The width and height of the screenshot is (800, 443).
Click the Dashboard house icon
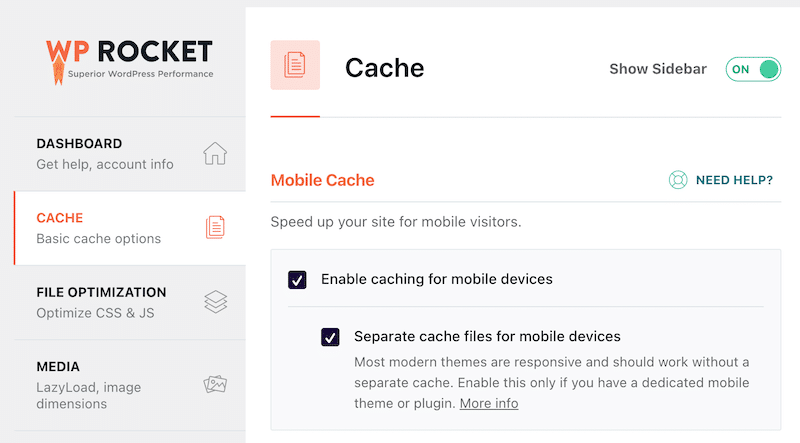tap(215, 153)
